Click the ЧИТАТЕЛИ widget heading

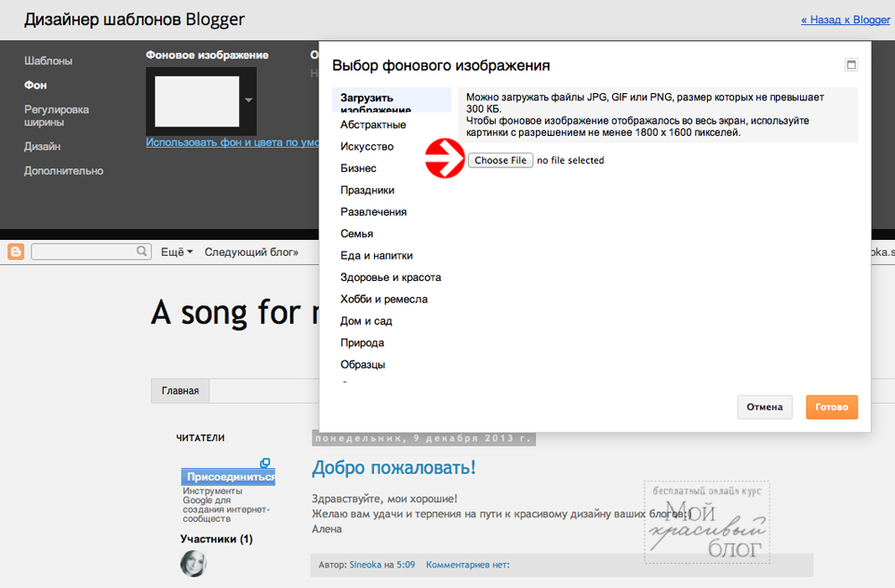click(x=200, y=438)
